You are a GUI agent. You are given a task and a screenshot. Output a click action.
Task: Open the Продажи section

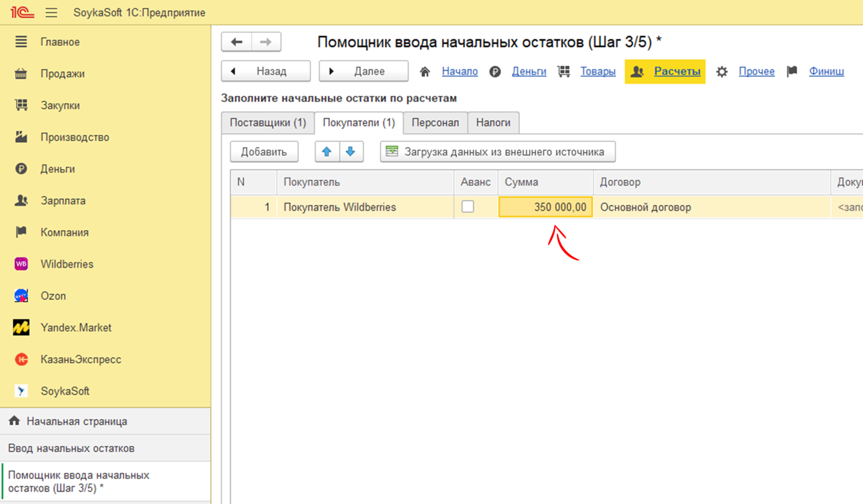click(63, 74)
